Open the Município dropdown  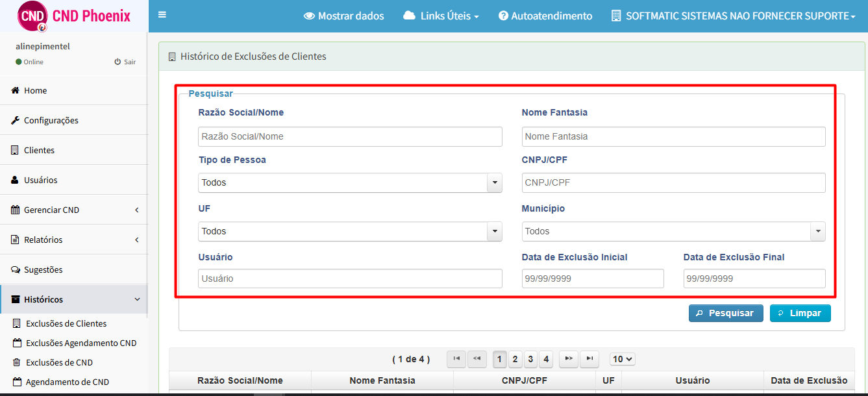(673, 231)
